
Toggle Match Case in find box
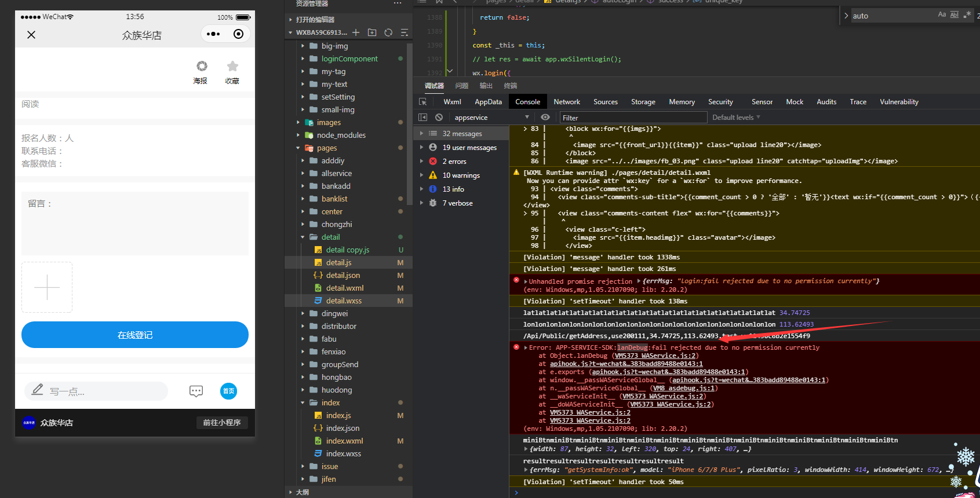(x=942, y=15)
